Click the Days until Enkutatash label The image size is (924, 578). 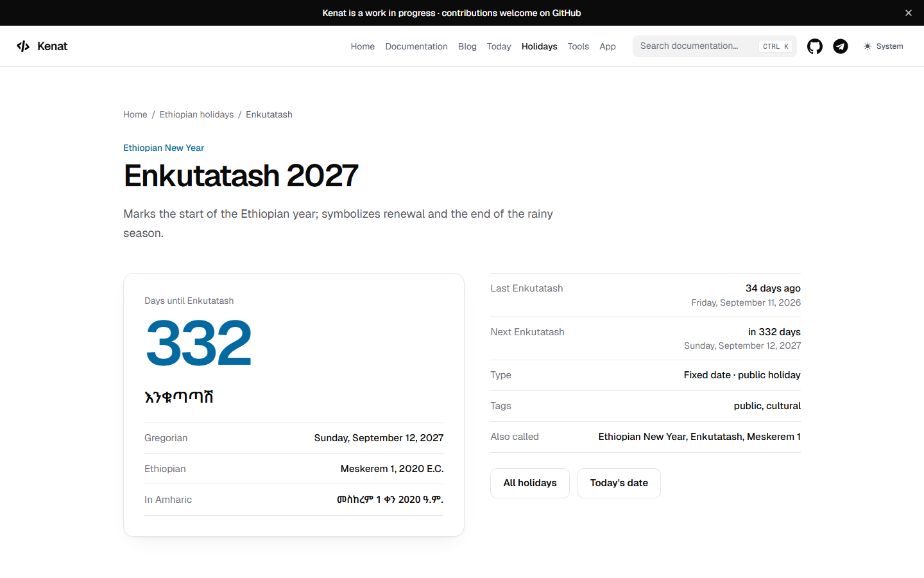click(189, 301)
